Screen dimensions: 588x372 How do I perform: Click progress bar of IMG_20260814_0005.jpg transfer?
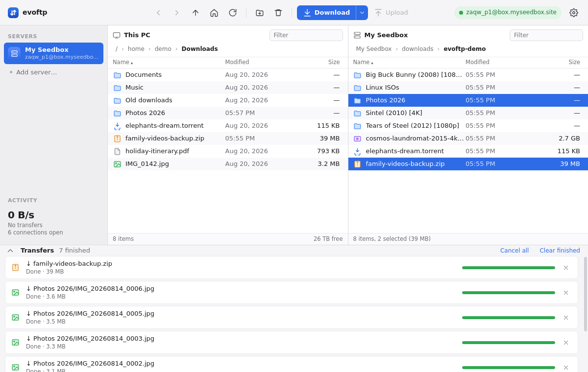(509, 318)
